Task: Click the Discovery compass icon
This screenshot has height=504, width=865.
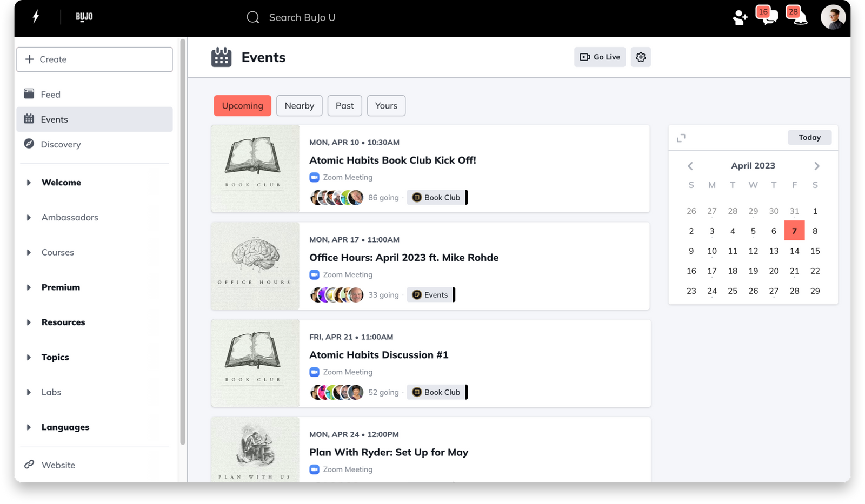Action: point(29,144)
